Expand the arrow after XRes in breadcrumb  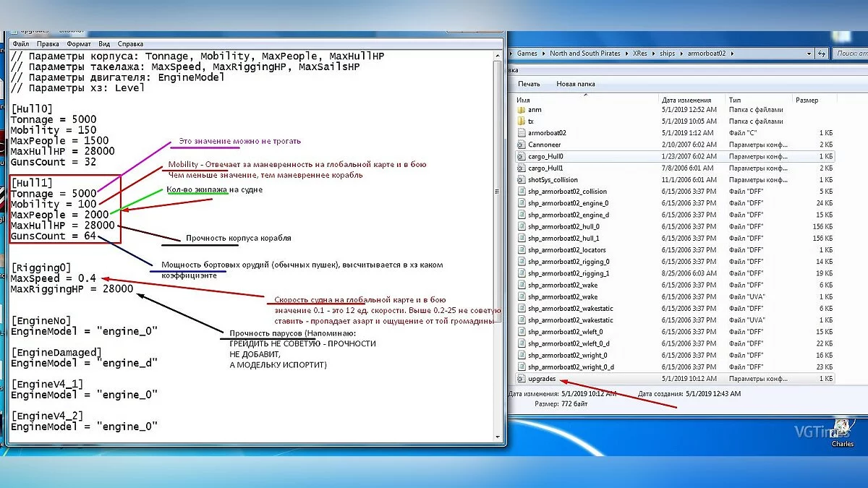coord(653,53)
